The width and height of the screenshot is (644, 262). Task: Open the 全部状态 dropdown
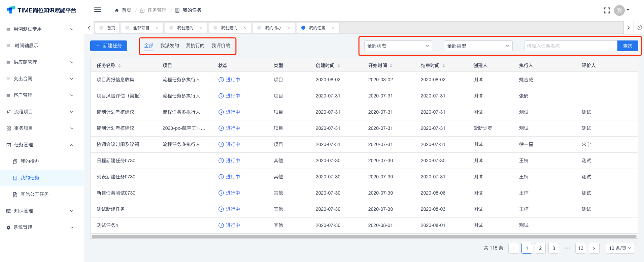(x=399, y=46)
